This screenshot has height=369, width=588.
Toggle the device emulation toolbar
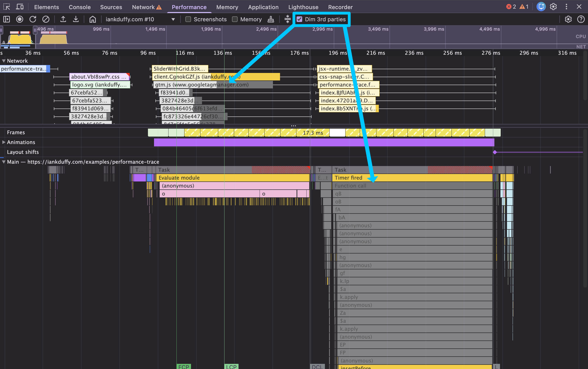click(x=20, y=7)
